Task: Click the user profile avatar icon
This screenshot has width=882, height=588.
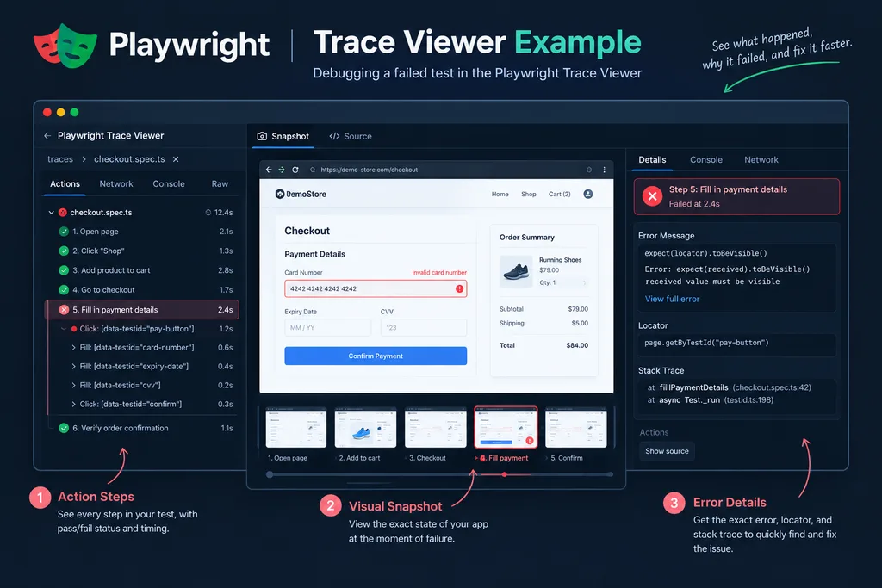Action: [587, 194]
